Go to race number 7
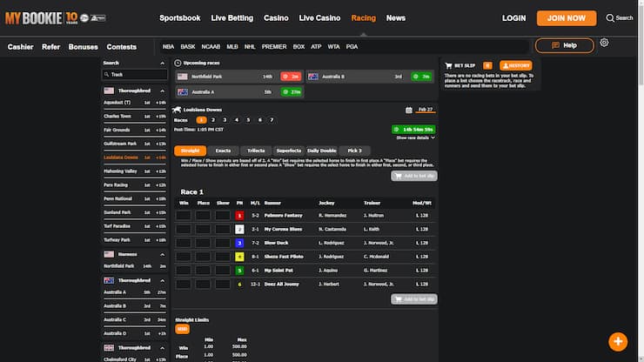 [272, 120]
